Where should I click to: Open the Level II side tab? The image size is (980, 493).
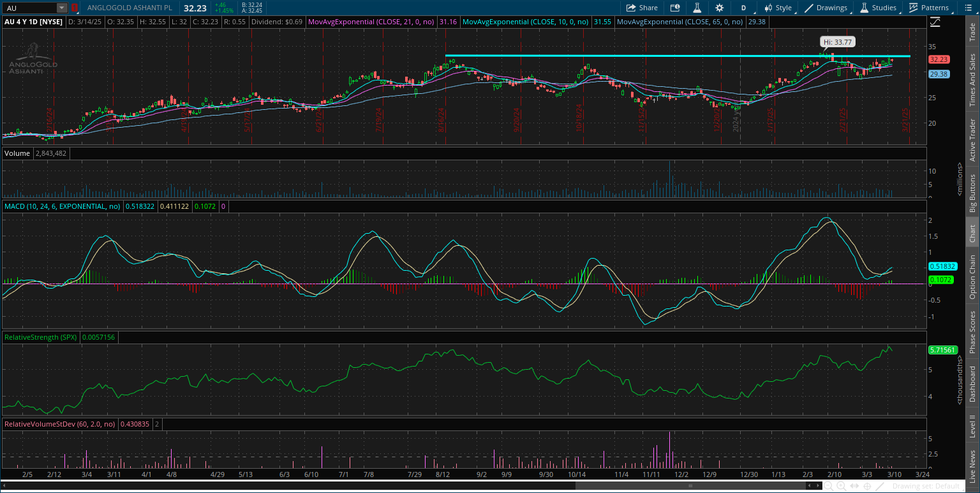coord(972,427)
